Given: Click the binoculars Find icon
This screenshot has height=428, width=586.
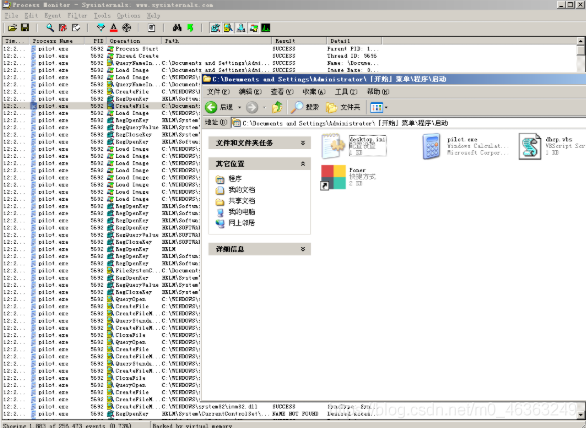Looking at the screenshot, I should [177, 28].
